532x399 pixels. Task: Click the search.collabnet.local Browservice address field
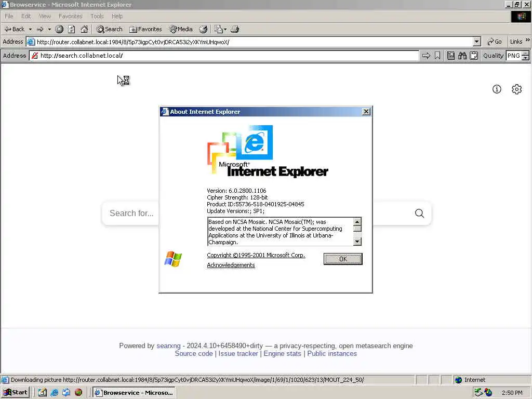coord(224,56)
